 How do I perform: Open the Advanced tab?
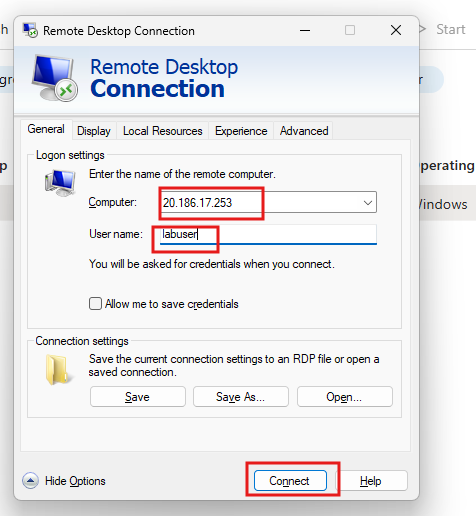304,131
